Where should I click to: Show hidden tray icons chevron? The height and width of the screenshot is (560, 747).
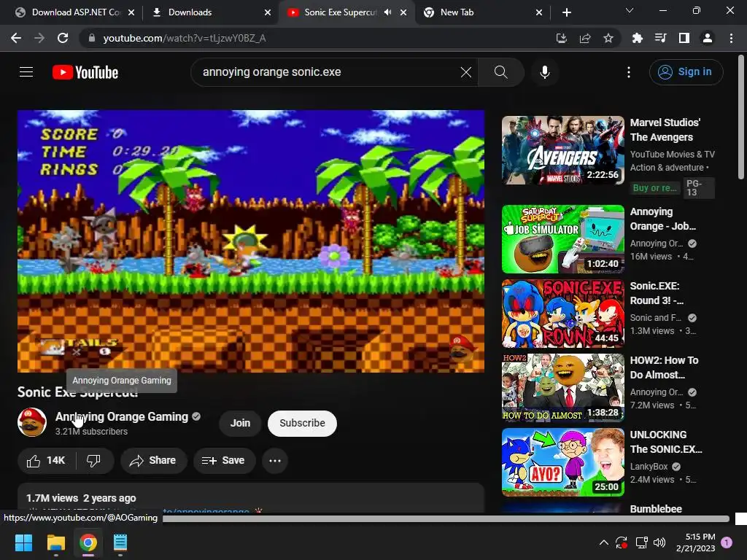[603, 542]
